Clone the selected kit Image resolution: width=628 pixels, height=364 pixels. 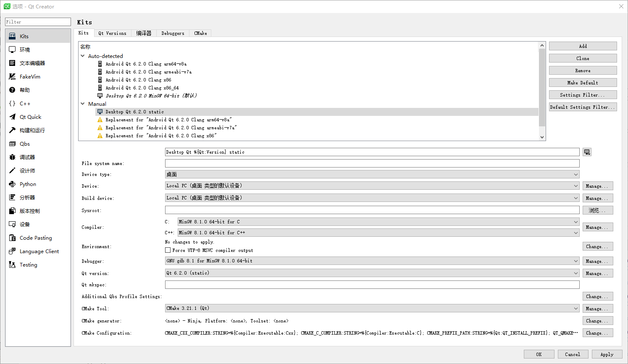coord(583,58)
